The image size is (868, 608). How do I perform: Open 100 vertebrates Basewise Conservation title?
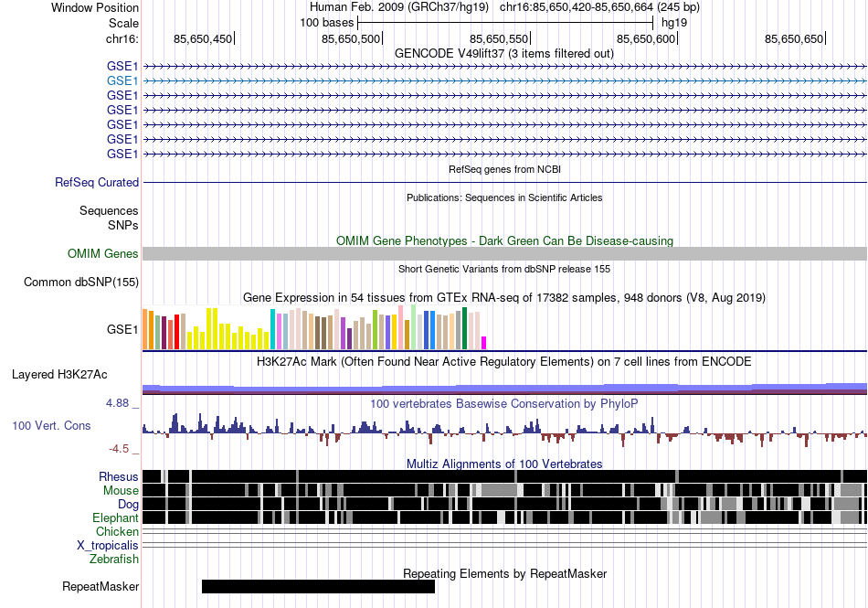[504, 404]
